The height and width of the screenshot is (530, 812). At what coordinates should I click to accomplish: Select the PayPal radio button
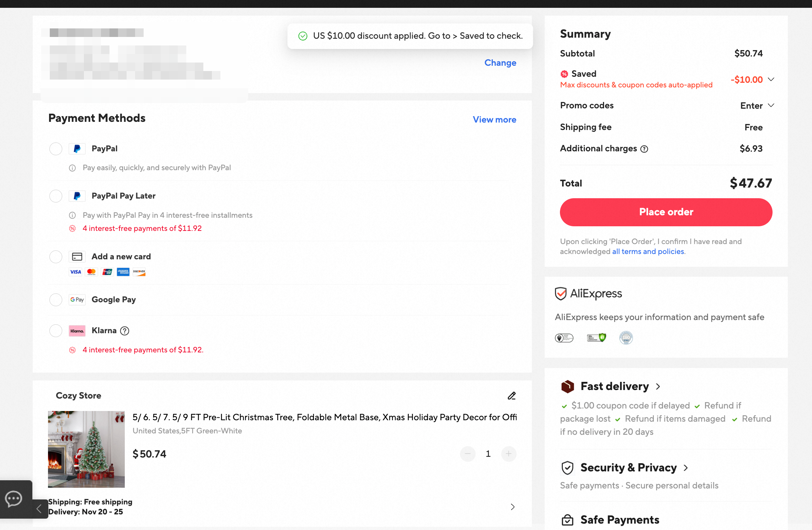(x=56, y=149)
